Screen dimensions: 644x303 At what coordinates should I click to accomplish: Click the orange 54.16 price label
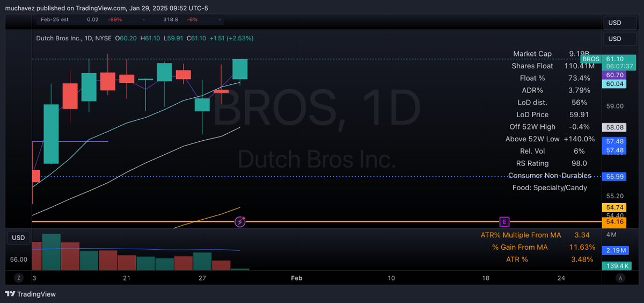pyautogui.click(x=614, y=221)
